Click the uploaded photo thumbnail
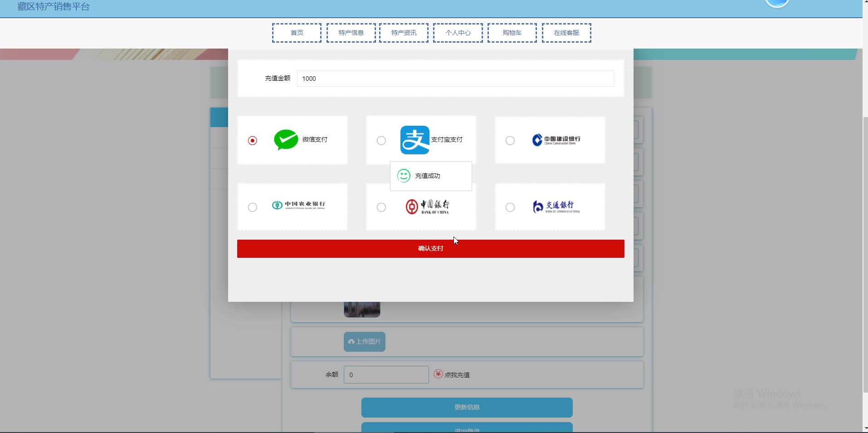The height and width of the screenshot is (433, 868). coord(362,310)
